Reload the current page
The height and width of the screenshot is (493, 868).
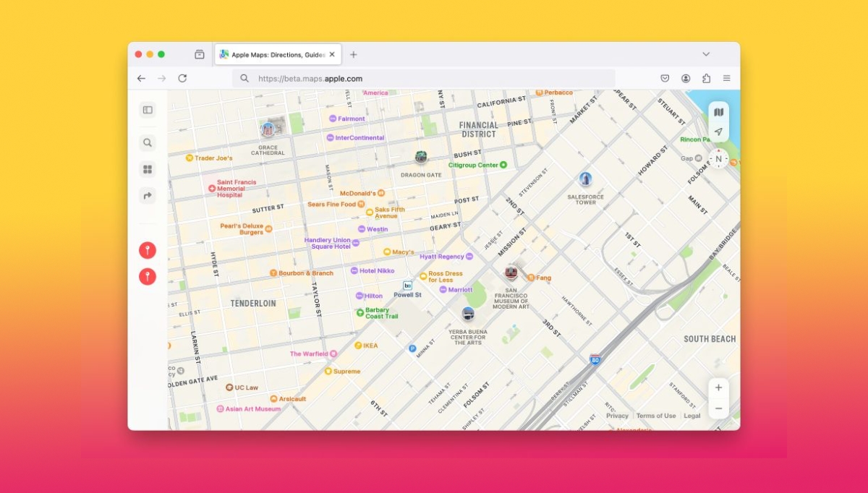(182, 79)
